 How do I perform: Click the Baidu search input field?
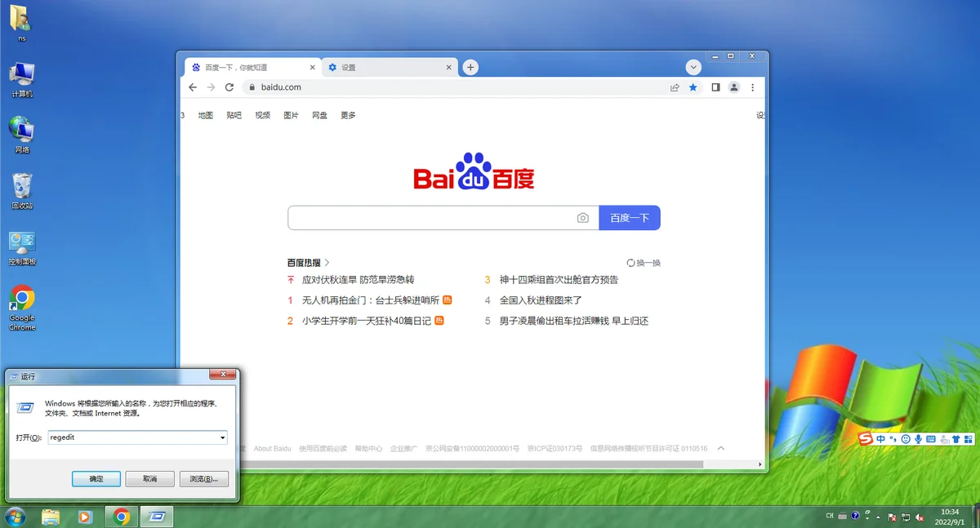point(429,218)
